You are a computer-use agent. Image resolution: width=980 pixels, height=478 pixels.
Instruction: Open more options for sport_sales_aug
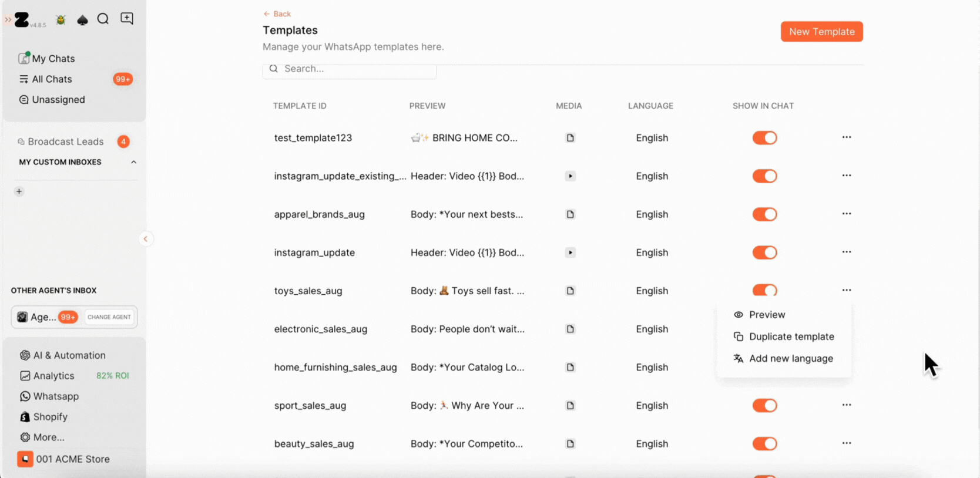click(x=846, y=405)
